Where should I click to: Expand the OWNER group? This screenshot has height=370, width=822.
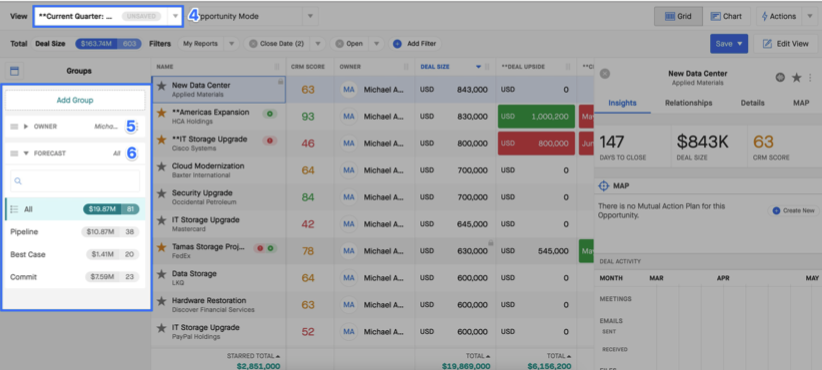(x=26, y=126)
